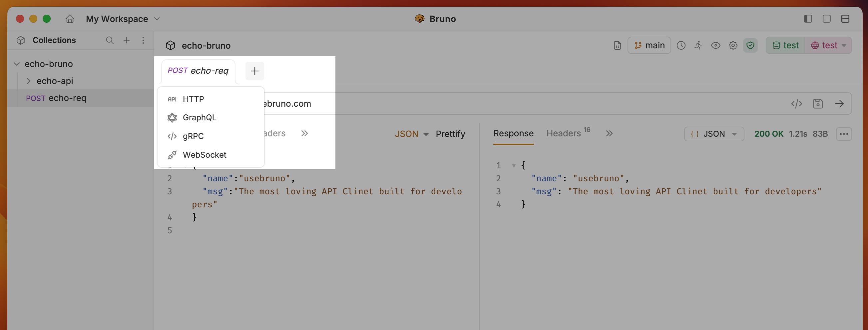868x330 pixels.
Task: Click the green security shield icon
Action: pos(750,45)
